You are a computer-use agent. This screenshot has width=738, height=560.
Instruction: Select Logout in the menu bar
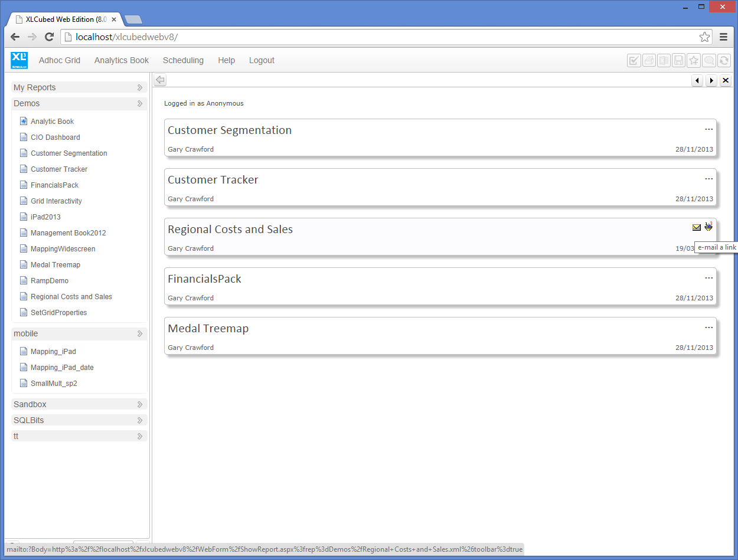tap(262, 60)
